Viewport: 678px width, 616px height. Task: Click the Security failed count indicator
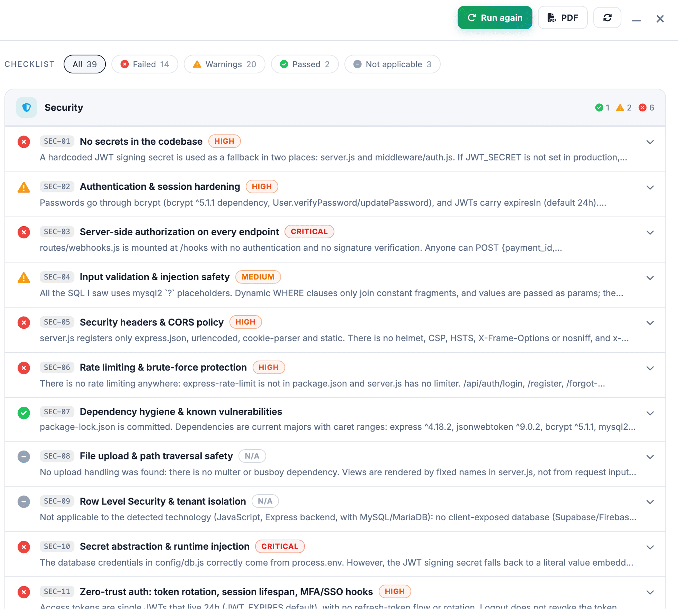[646, 107]
